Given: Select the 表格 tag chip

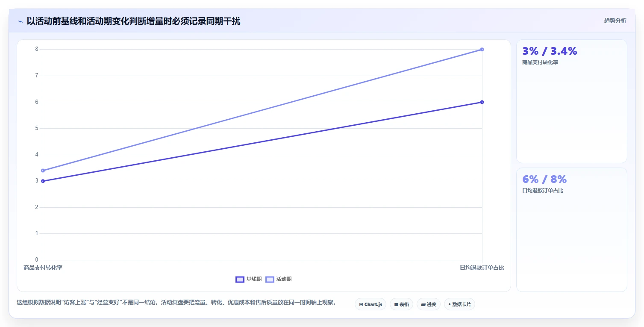Looking at the screenshot, I should (401, 304).
